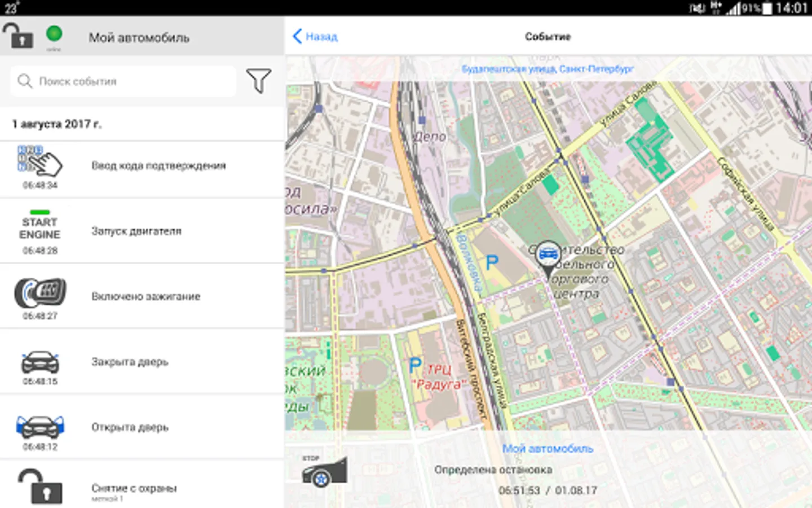Tap the stopped car STOP icon
Viewport: 812px width, 508px height.
click(x=324, y=471)
